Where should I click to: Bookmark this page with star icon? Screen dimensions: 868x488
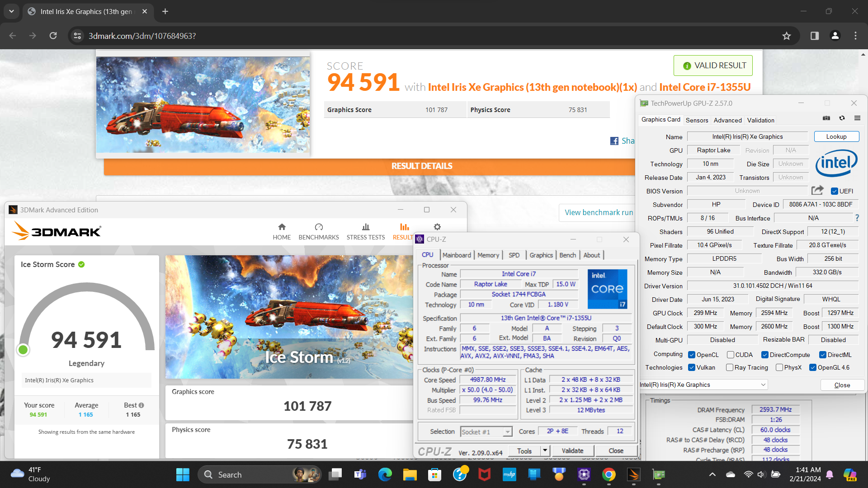(x=787, y=36)
